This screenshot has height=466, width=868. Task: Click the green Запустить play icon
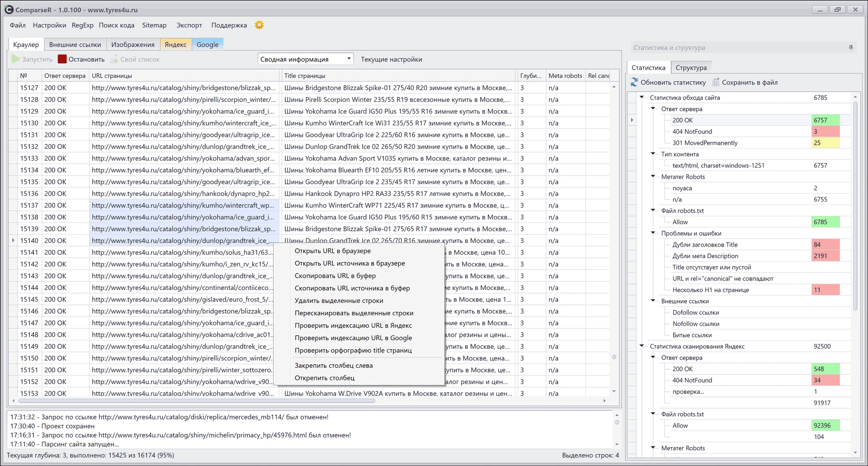16,59
